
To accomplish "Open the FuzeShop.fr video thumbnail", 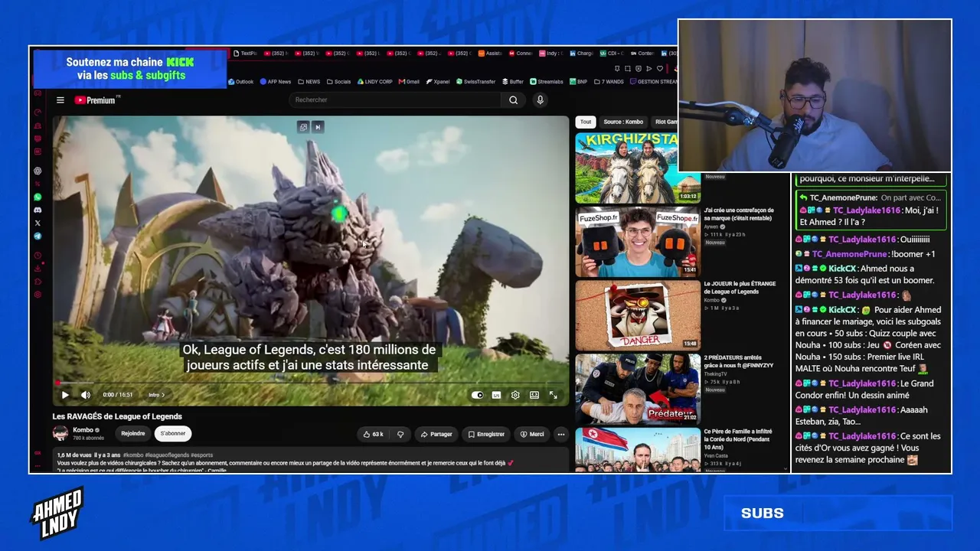I will click(x=638, y=242).
